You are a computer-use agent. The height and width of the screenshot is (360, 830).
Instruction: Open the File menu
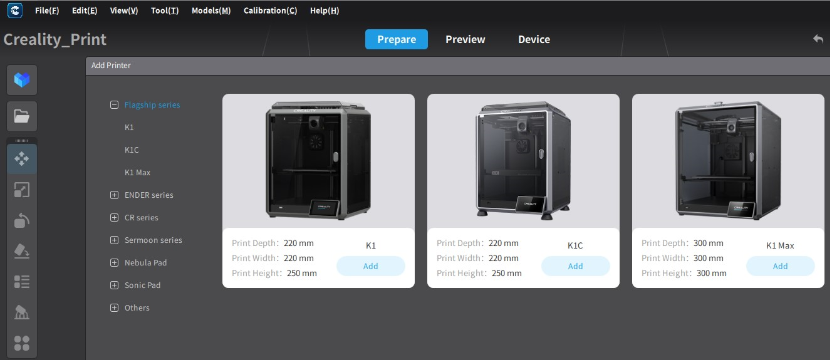(47, 11)
